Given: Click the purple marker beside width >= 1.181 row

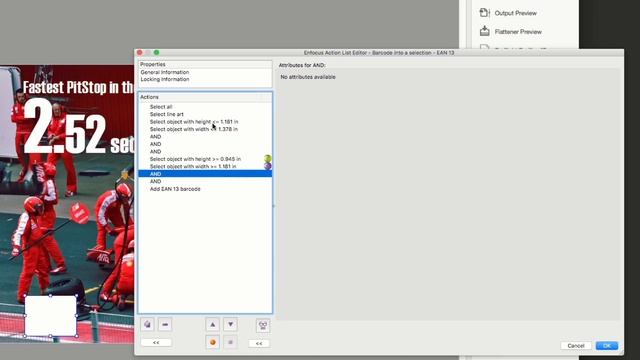Looking at the screenshot, I should click(267, 166).
